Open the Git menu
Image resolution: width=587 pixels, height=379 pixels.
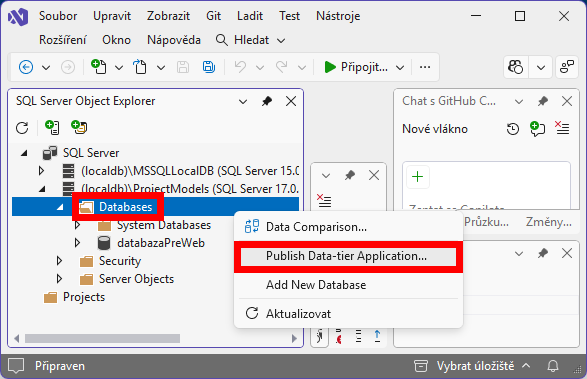click(x=213, y=16)
